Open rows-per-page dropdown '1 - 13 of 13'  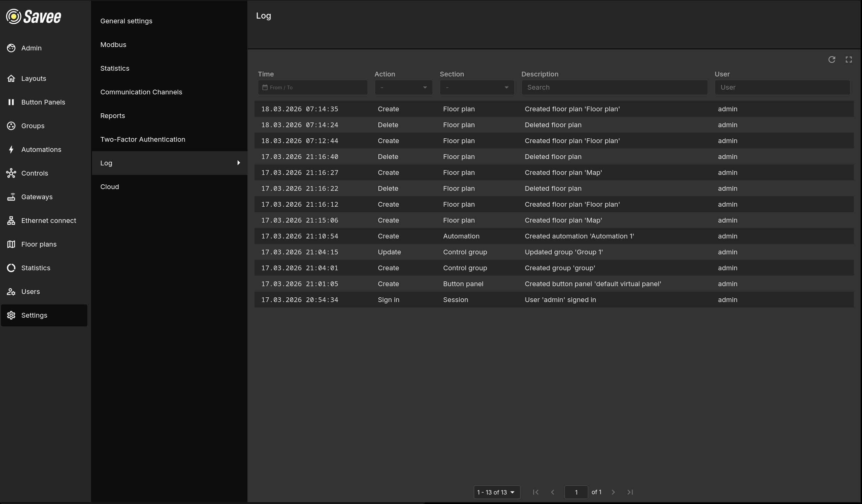pos(496,492)
